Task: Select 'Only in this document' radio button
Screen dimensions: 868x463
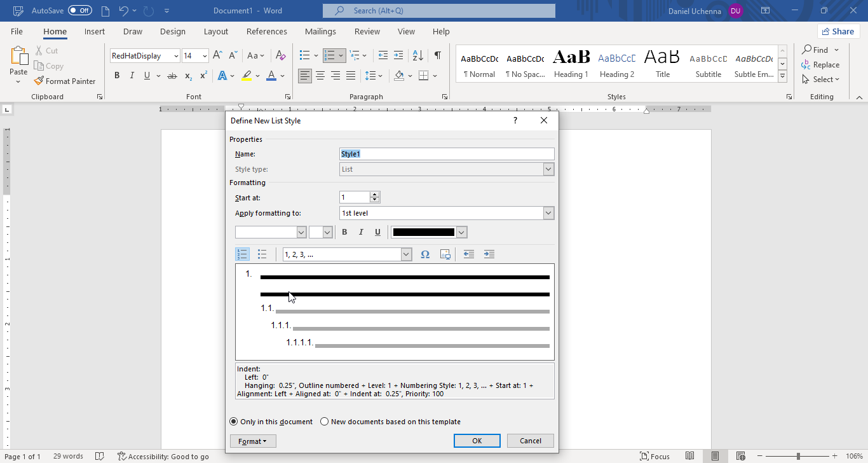Action: (x=234, y=422)
